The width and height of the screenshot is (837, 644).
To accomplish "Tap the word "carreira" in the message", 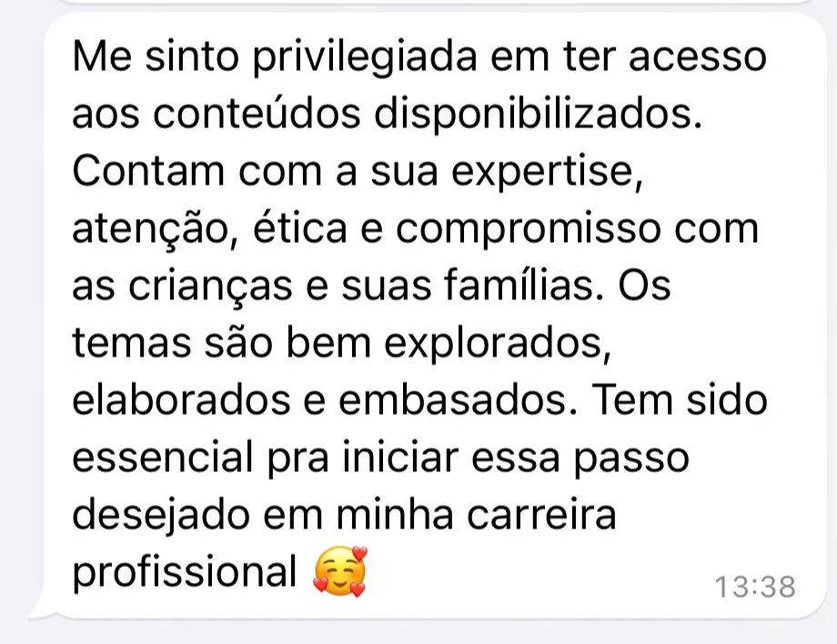I will tap(541, 516).
